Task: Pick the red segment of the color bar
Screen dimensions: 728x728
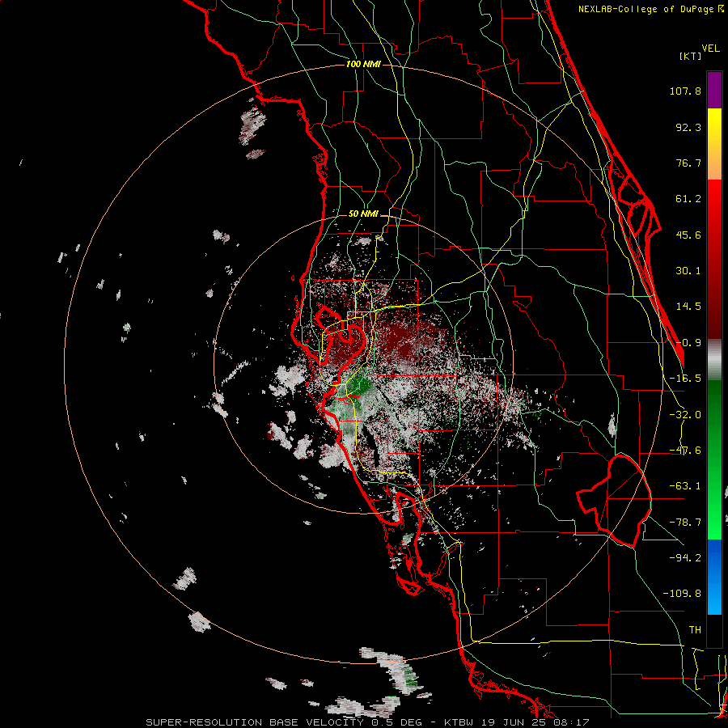Action: (x=714, y=259)
